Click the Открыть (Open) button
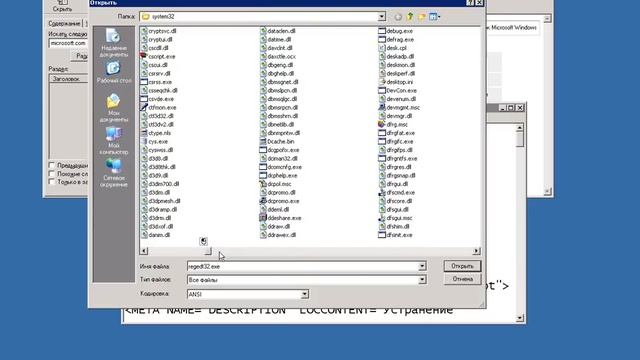 462,266
